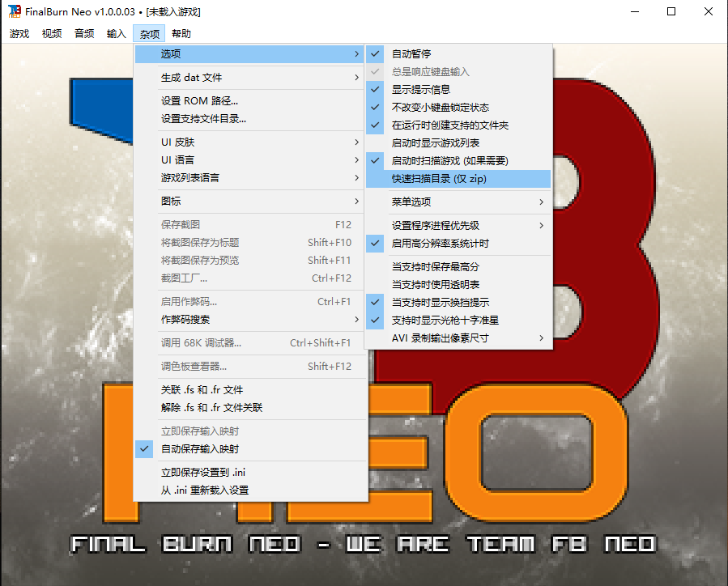Close the FinalBurn Neo window

click(708, 11)
